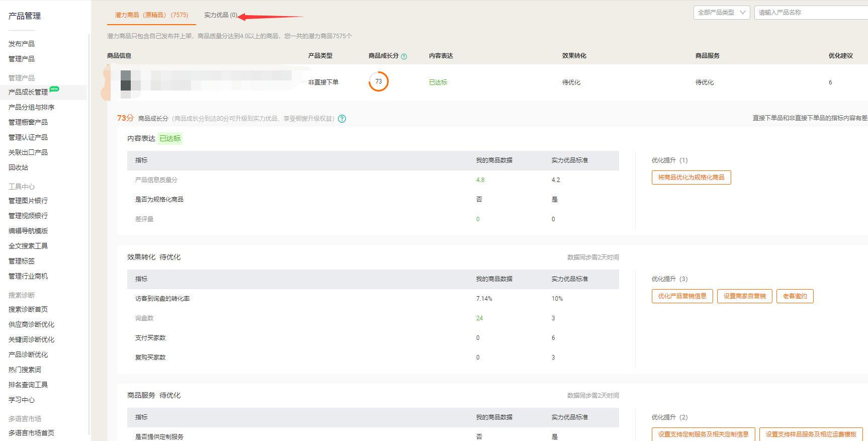The image size is (868, 441).
Task: Open 排名查询工具 from the sidebar
Action: 28,385
